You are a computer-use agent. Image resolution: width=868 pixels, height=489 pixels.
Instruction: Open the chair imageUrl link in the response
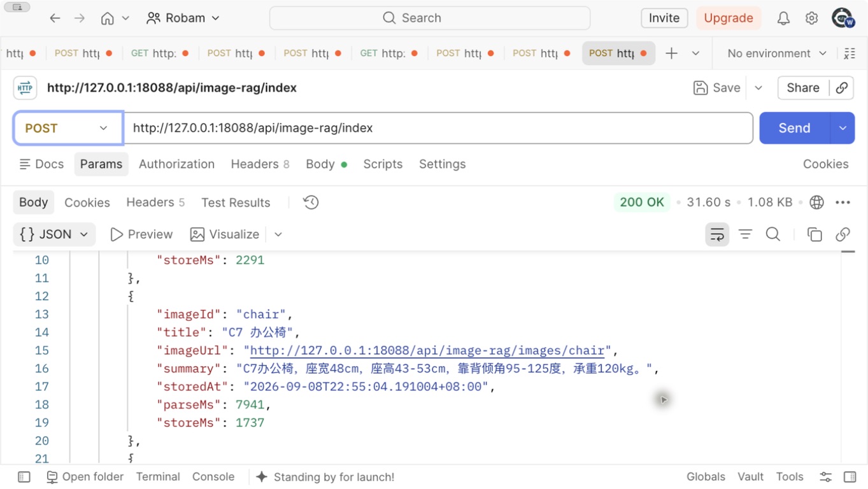427,350
